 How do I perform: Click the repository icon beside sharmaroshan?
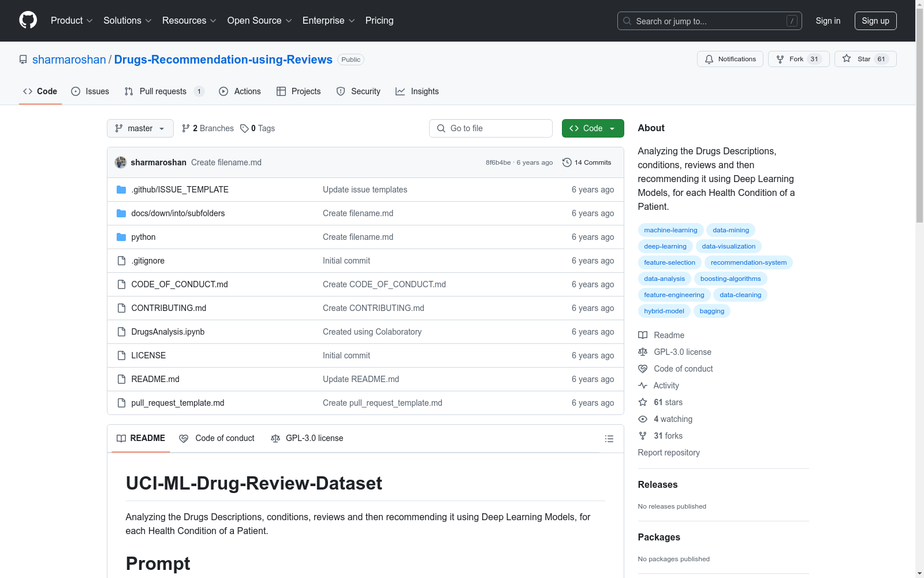coord(23,60)
